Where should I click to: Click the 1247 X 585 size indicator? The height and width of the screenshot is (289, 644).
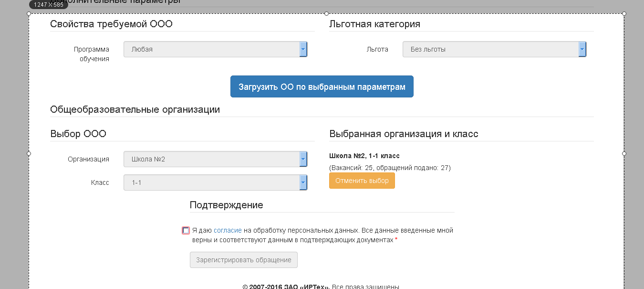click(x=49, y=5)
